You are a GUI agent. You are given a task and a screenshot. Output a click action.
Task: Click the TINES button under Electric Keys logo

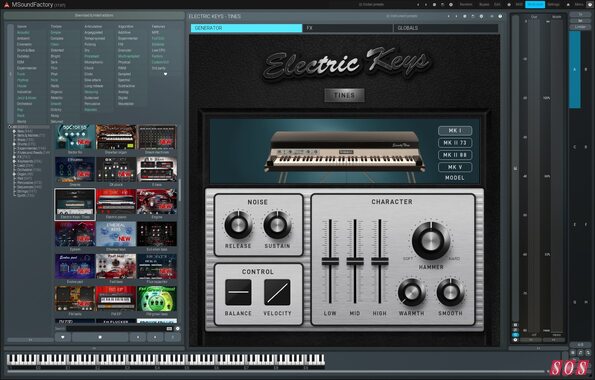(x=344, y=95)
